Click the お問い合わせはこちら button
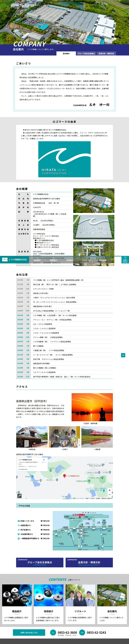 point(29,633)
